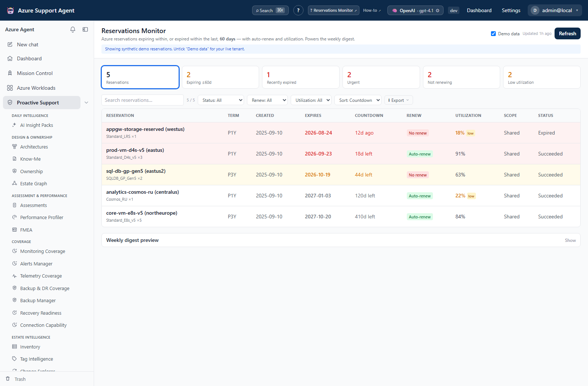Open the help question mark icon
The width and height of the screenshot is (588, 386).
[x=298, y=10]
